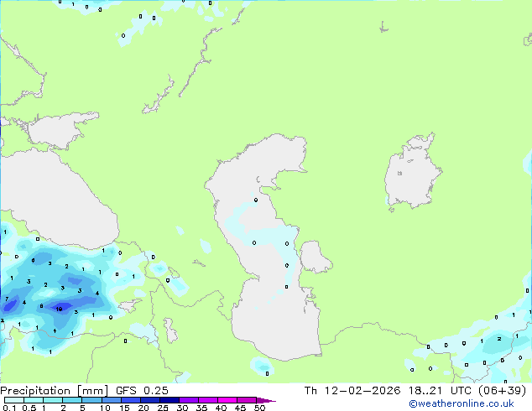Screen dimensions: 532x411
Task: Click the '0.5' legend scale label
Action: click(29, 408)
